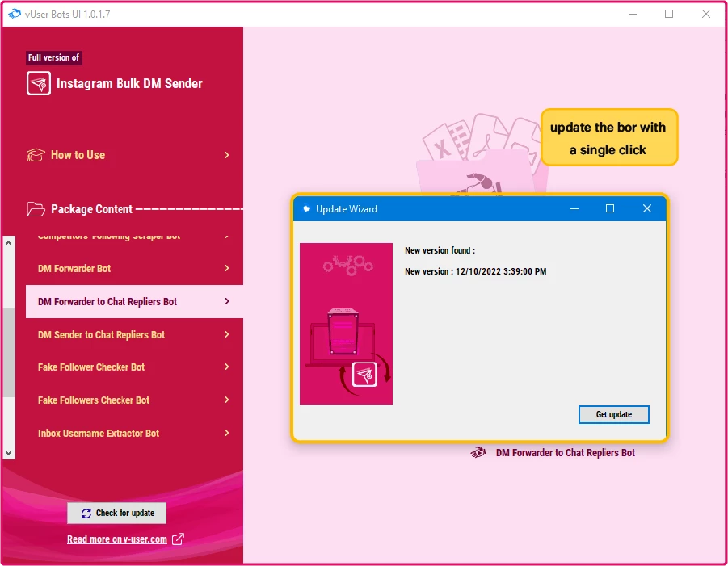Click the Get update button
The height and width of the screenshot is (566, 728).
(613, 414)
